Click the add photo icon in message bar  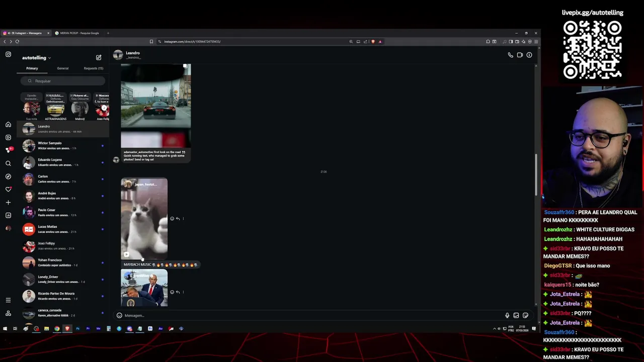click(516, 316)
